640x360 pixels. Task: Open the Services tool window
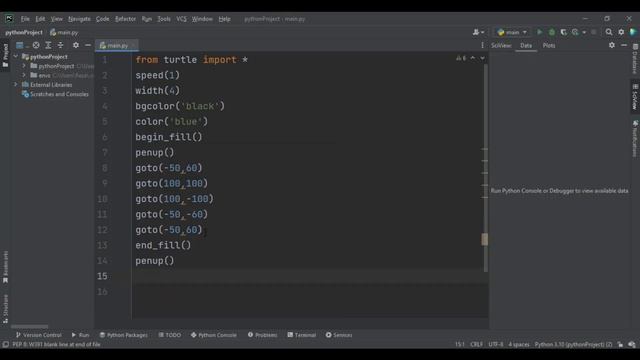point(339,335)
